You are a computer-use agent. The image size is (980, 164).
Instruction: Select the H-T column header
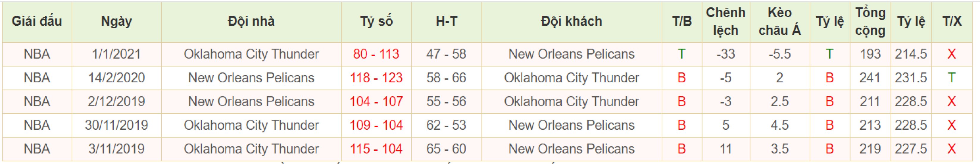coord(446,21)
